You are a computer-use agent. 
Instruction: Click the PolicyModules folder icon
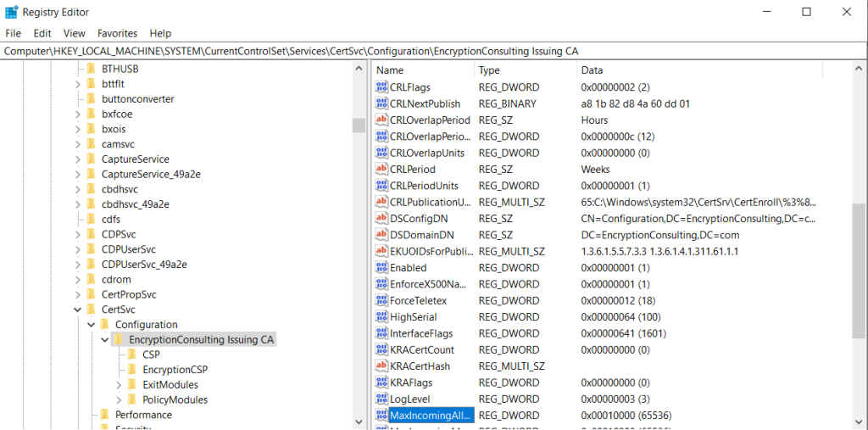click(x=131, y=399)
